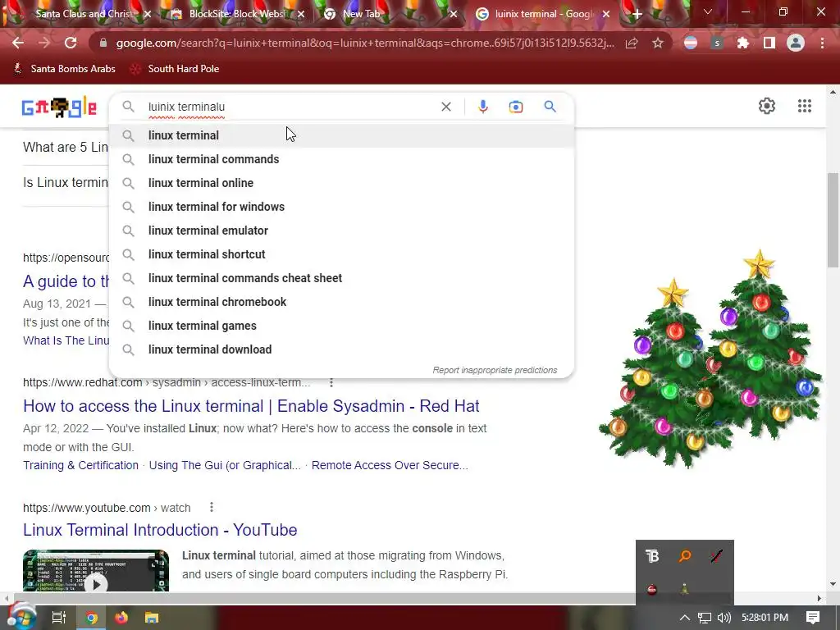Image resolution: width=840 pixels, height=630 pixels.
Task: Open Task View on taskbar
Action: 59,618
